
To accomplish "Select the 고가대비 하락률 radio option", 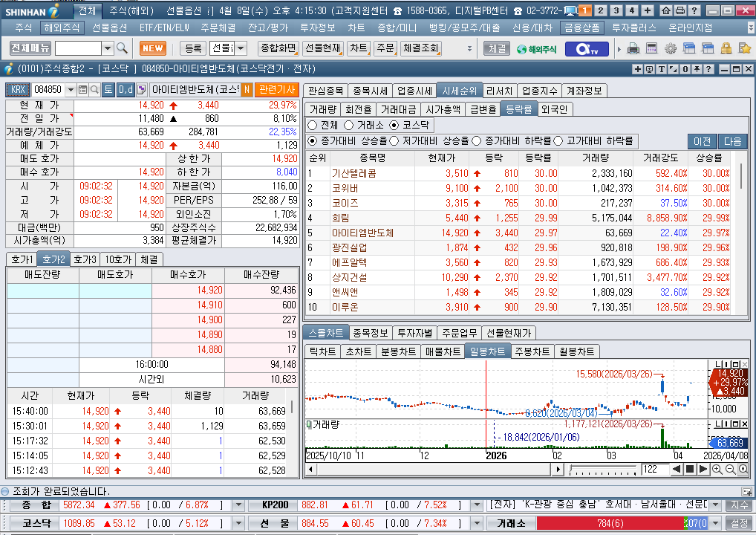I will click(558, 141).
